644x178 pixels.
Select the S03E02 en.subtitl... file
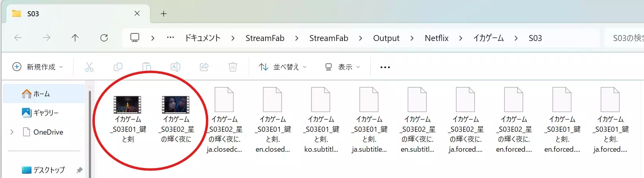click(418, 120)
